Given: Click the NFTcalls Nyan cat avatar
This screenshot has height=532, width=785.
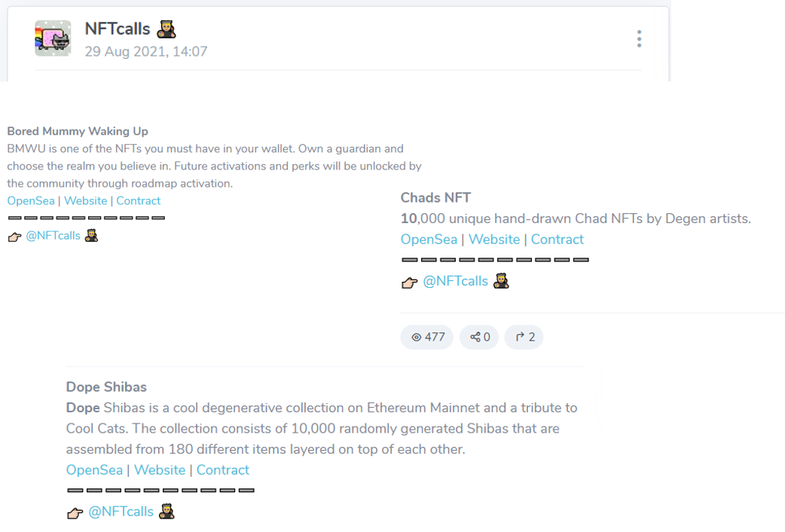Looking at the screenshot, I should coord(53,38).
